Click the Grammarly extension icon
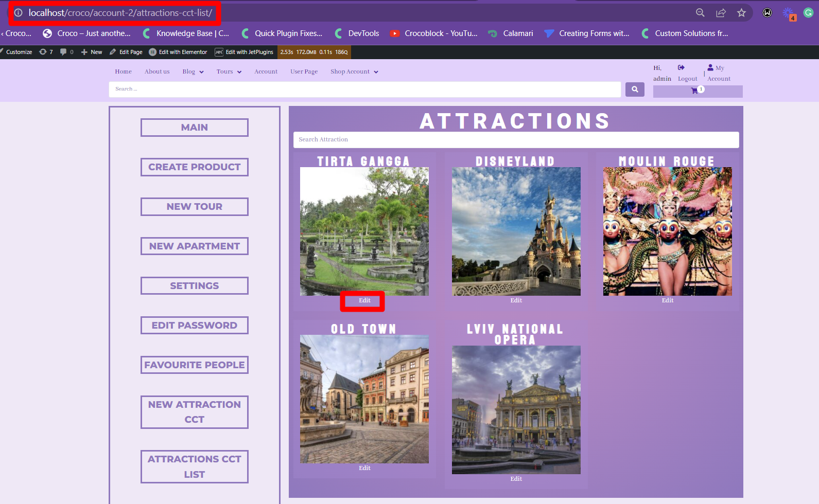819x504 pixels. click(x=808, y=13)
